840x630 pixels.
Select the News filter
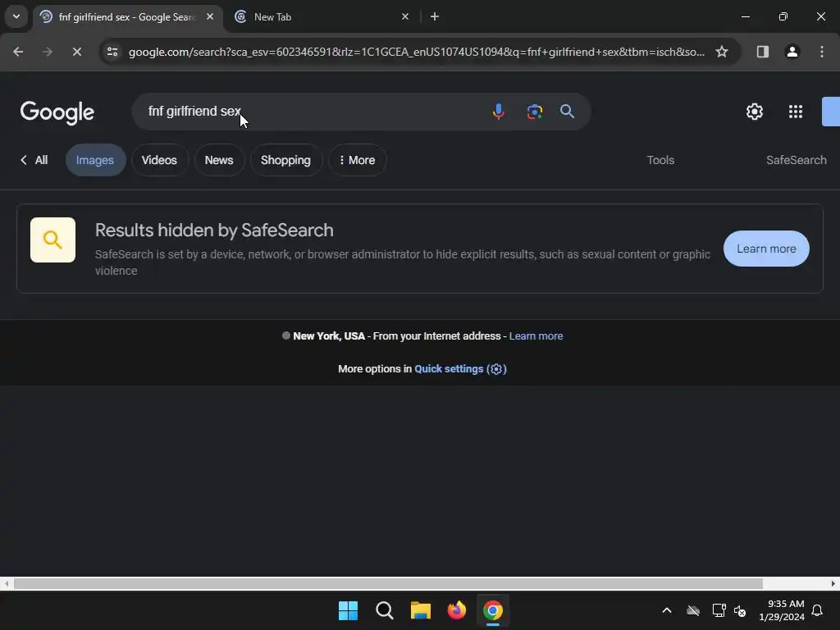point(218,160)
